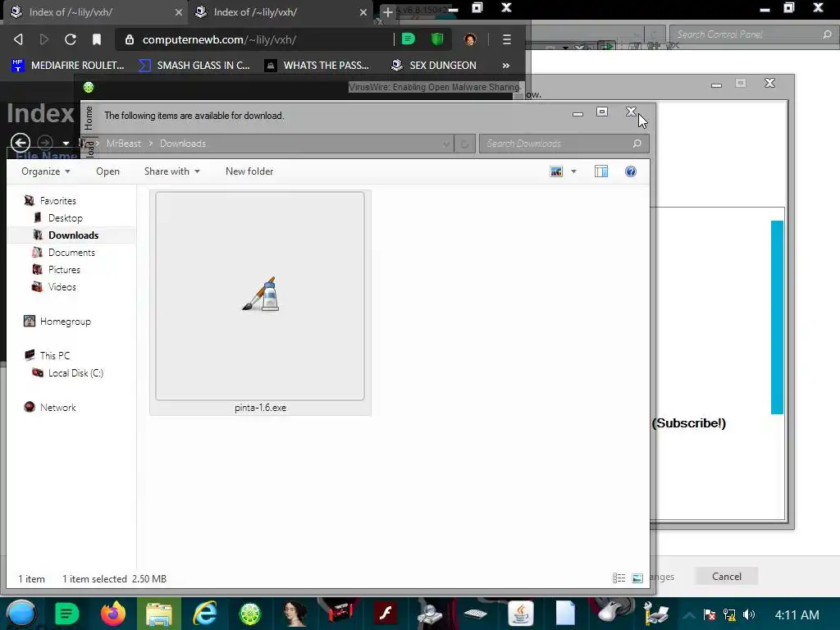Close the first Index of /~lily/vxh/ tab

(x=178, y=12)
